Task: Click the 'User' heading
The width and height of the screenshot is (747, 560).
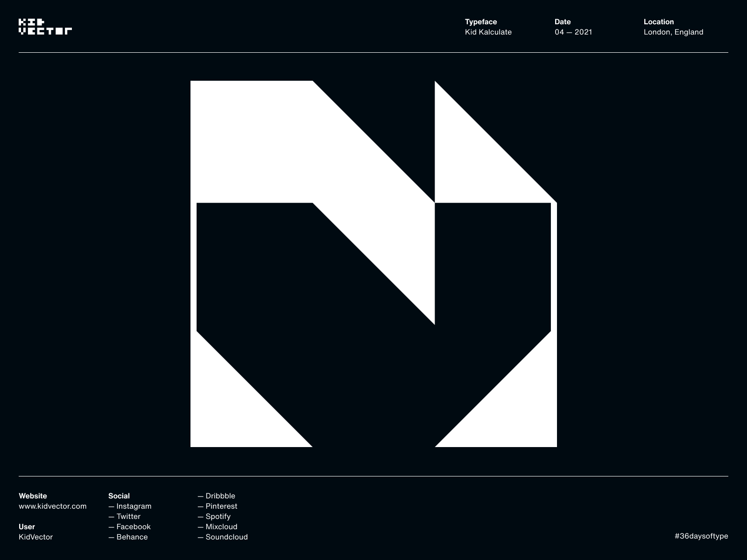Action: (27, 527)
